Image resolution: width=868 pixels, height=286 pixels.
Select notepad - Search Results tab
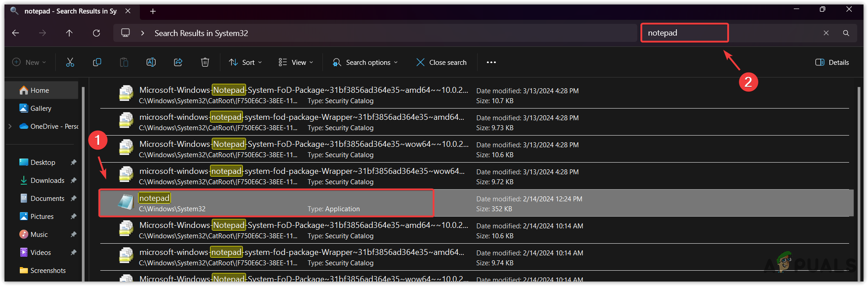tap(70, 11)
